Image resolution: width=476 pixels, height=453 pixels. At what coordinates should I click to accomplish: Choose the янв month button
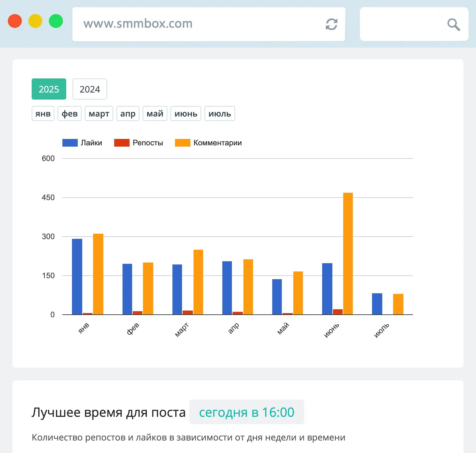pos(43,114)
